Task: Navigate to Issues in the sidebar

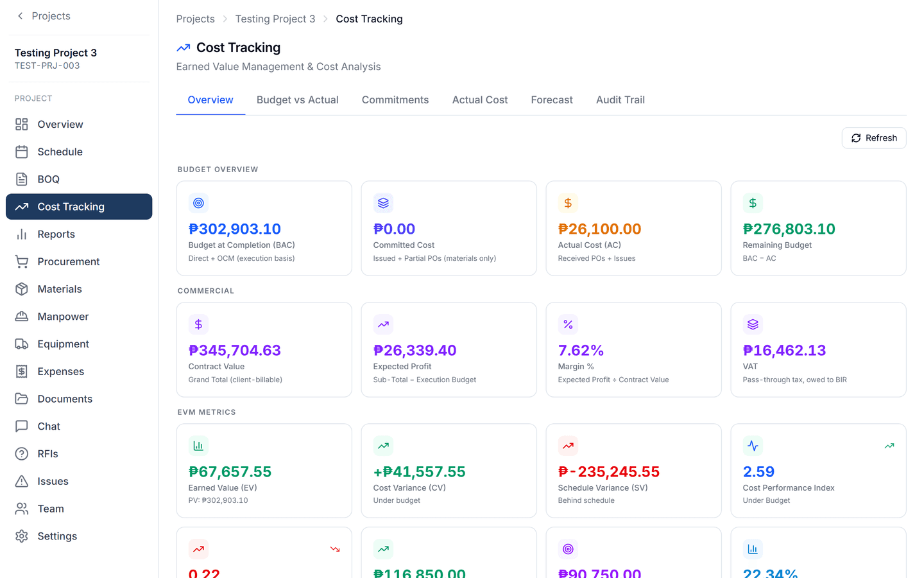Action: 79,481
